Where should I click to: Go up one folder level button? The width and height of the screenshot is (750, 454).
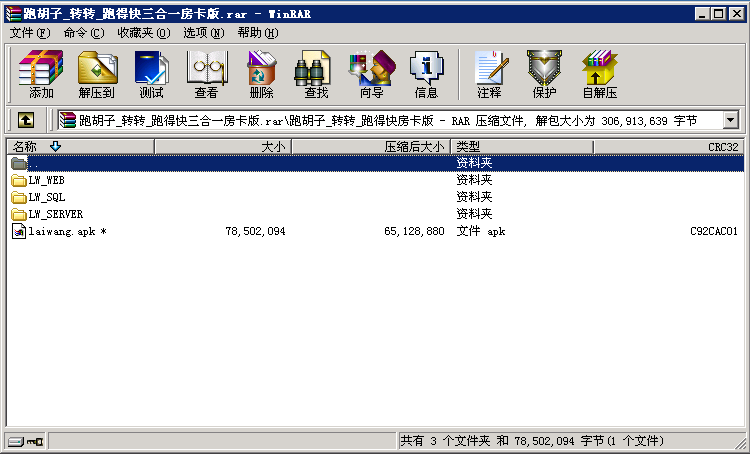click(26, 120)
